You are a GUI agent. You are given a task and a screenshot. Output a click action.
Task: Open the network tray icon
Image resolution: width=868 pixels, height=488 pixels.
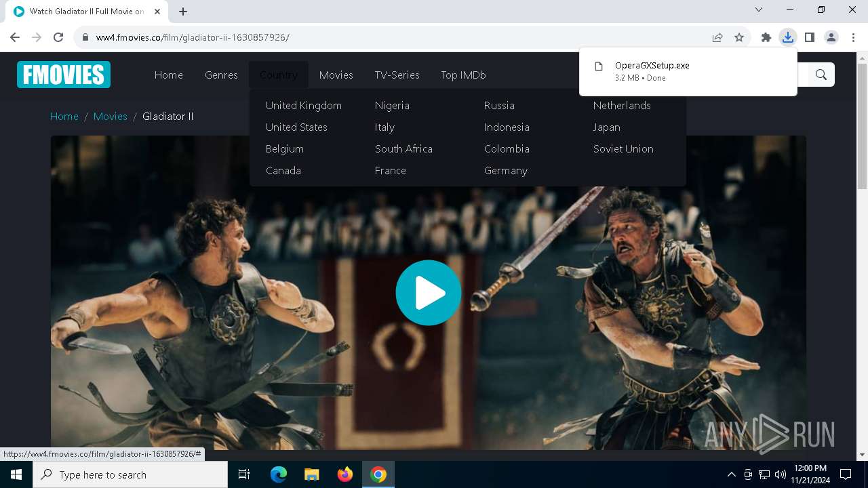[764, 474]
